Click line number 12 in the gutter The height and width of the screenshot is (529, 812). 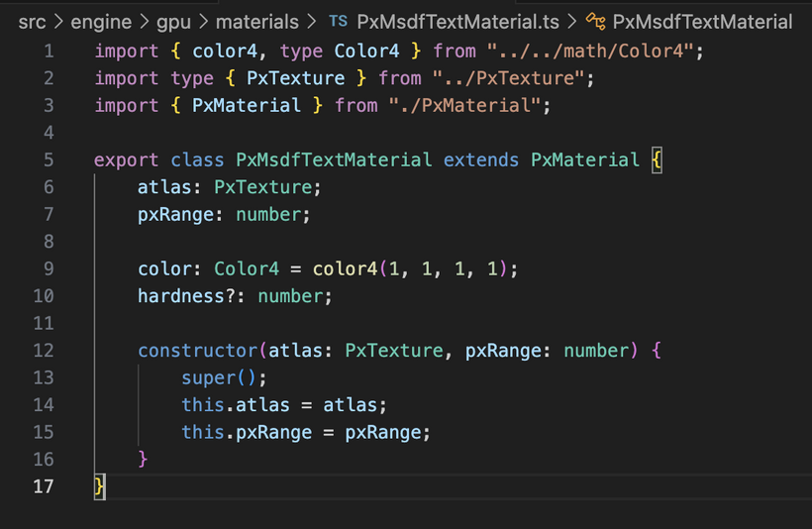[44, 351]
